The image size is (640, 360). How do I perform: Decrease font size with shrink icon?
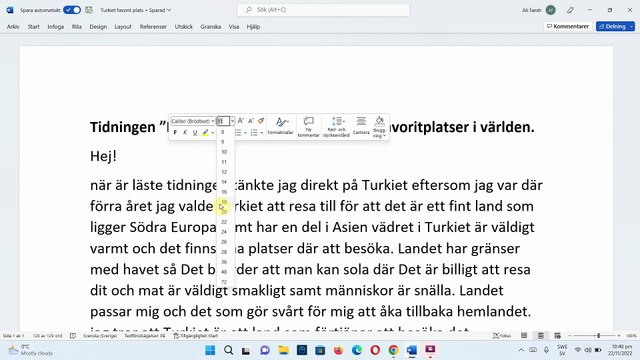(251, 121)
